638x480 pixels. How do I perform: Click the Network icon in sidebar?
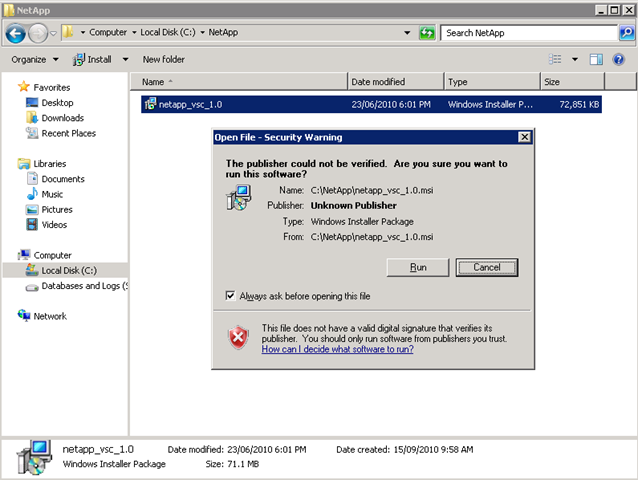tap(24, 315)
